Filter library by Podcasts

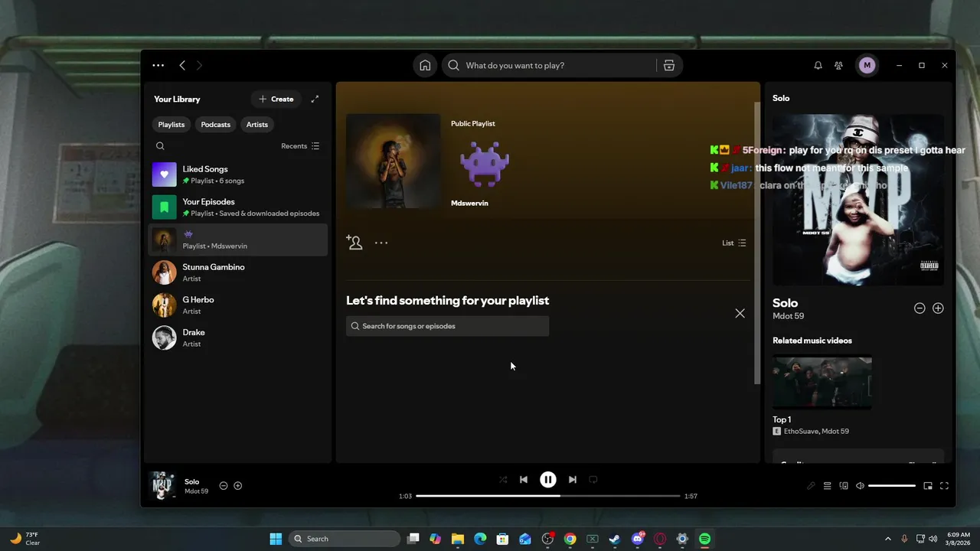point(216,125)
